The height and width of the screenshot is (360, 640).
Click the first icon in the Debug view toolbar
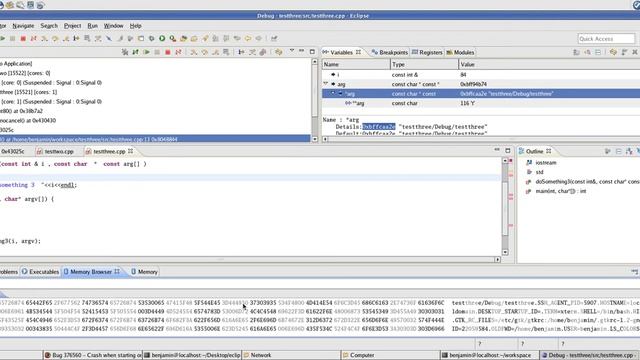point(125,52)
